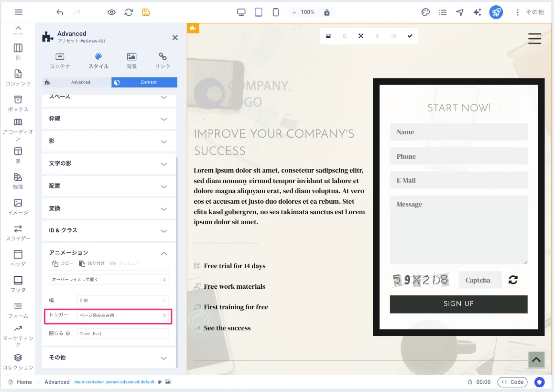Screen dimensions: 554x392
Task: Refresh the captcha image
Action: [513, 280]
